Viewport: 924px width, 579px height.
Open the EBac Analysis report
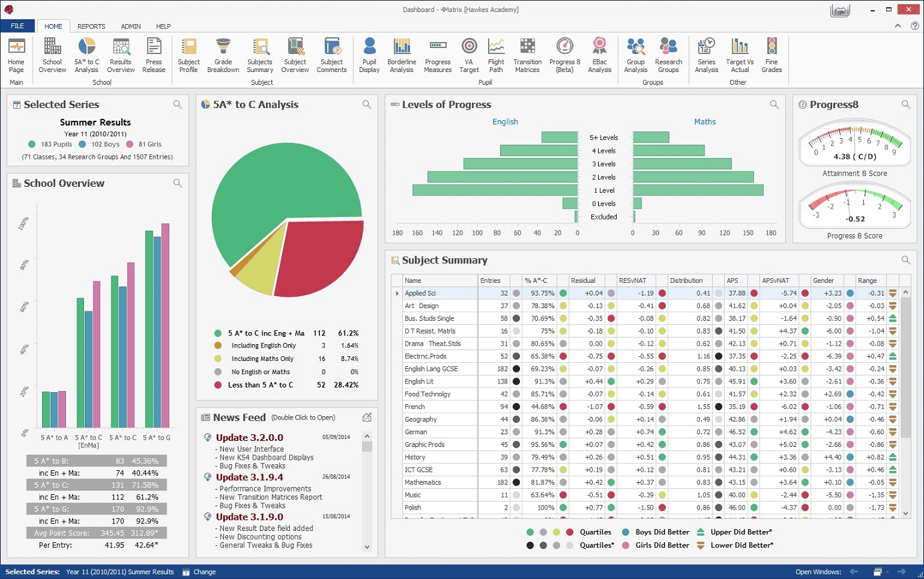click(x=599, y=55)
